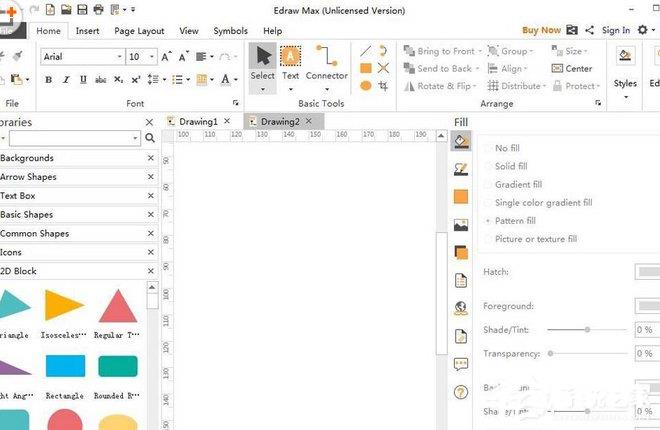The width and height of the screenshot is (660, 430).
Task: Open the Line style panel icon
Action: click(x=461, y=169)
